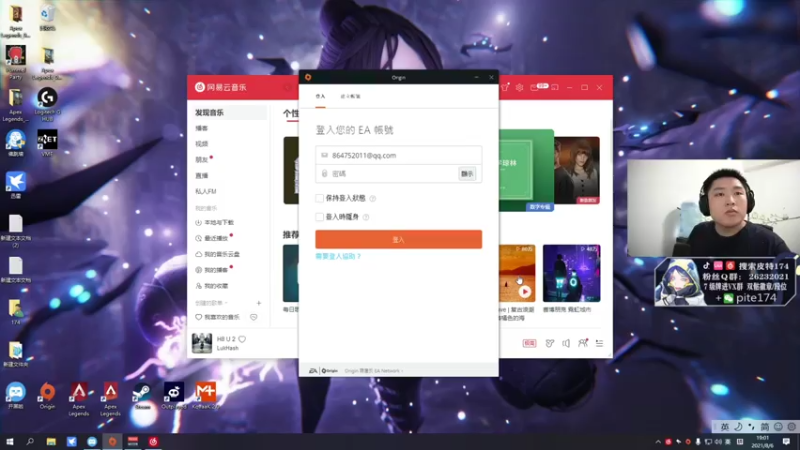Tick the 保持登入狀態 checkbox
800x450 pixels.
coord(319,198)
